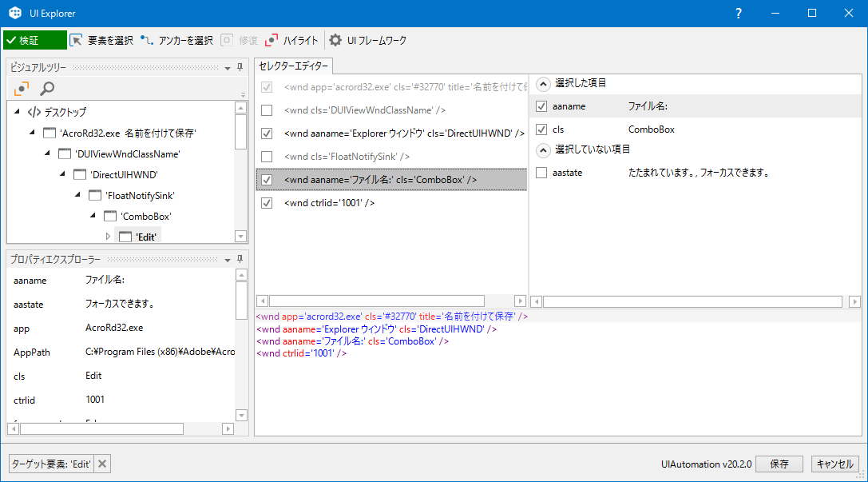Pin the ビジュアルツリー panel

pyautogui.click(x=240, y=67)
